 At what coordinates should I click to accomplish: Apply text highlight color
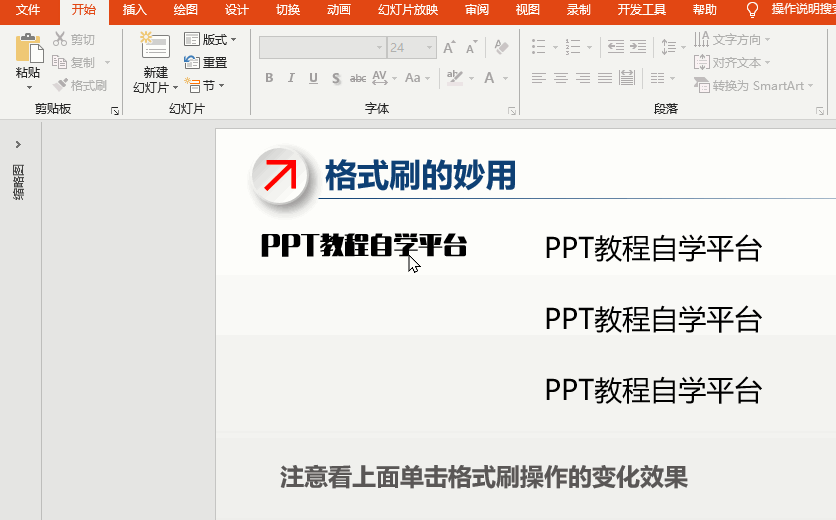(x=454, y=78)
